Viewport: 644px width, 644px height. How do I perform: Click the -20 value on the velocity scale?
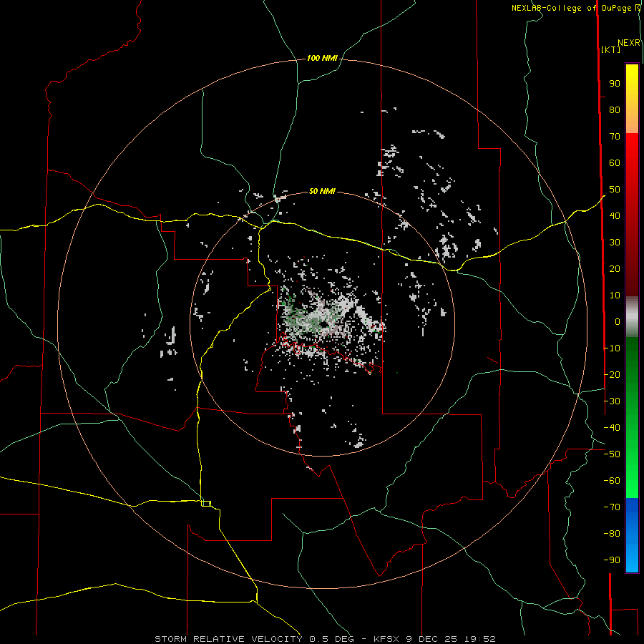click(x=612, y=374)
